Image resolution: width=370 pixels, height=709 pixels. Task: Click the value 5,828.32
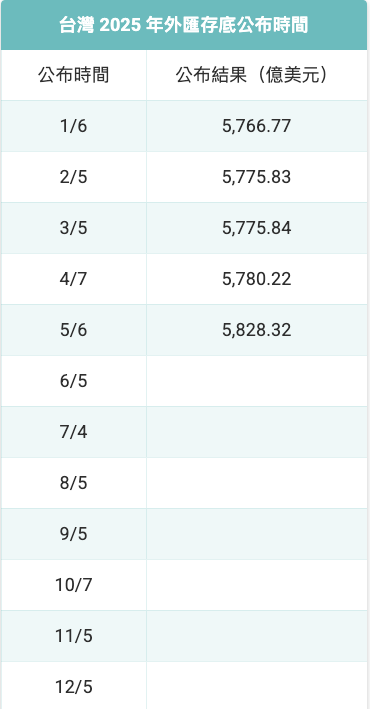click(x=256, y=330)
